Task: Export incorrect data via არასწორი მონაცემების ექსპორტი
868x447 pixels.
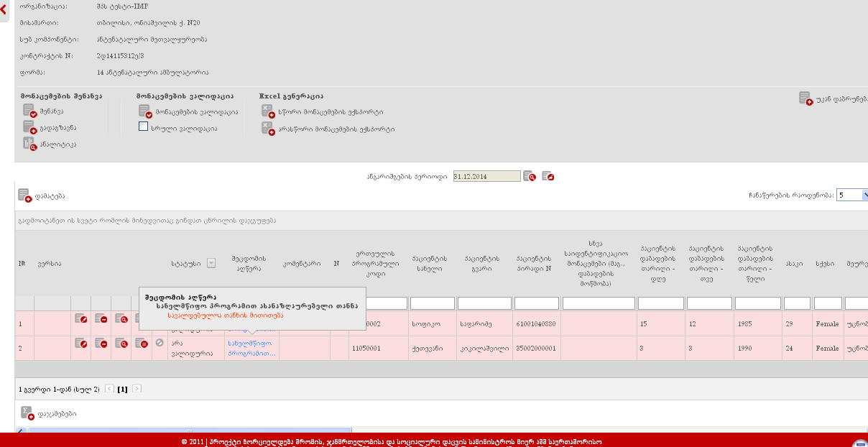Action: [268, 129]
